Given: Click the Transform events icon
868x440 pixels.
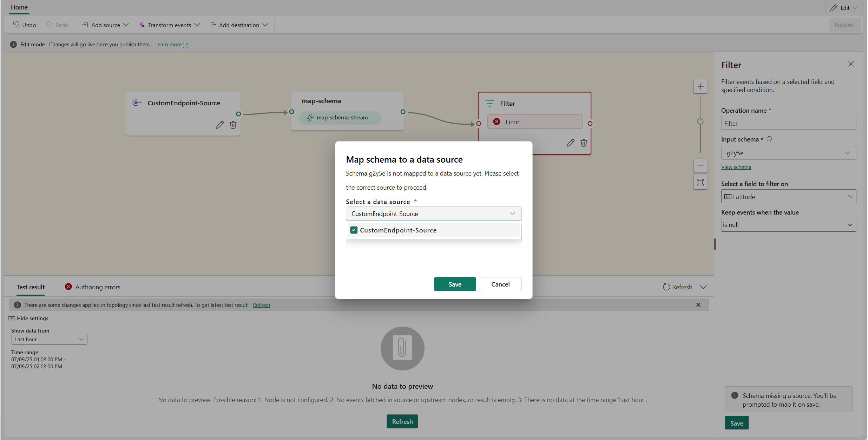Looking at the screenshot, I should [x=142, y=25].
